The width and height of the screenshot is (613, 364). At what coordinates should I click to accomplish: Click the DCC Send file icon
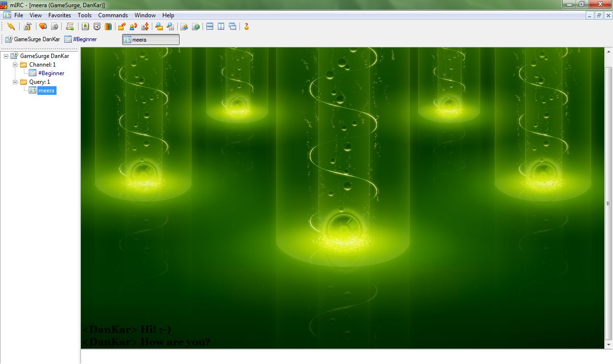point(122,26)
